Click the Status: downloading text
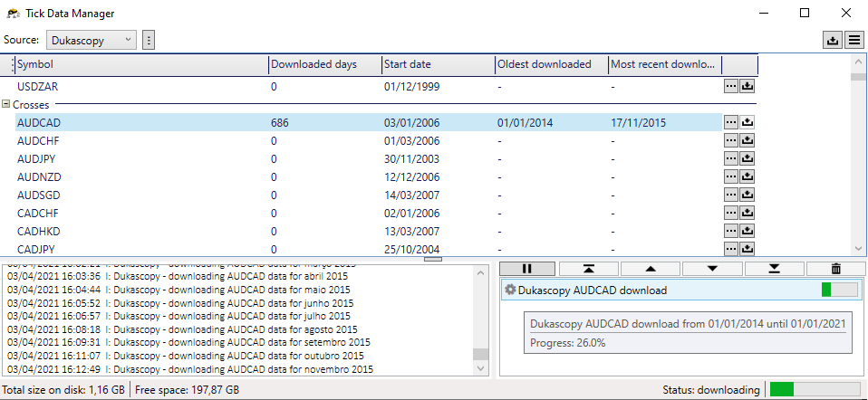868x400 pixels. [710, 389]
